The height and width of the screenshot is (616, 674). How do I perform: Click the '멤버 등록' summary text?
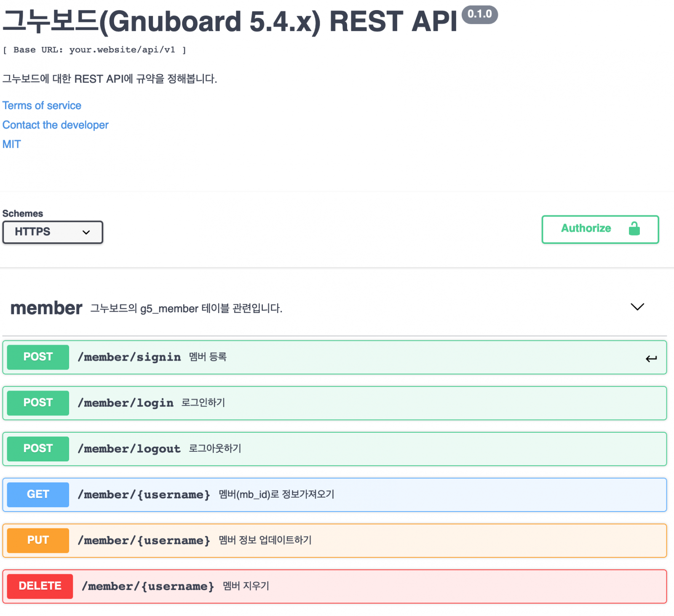coord(208,357)
